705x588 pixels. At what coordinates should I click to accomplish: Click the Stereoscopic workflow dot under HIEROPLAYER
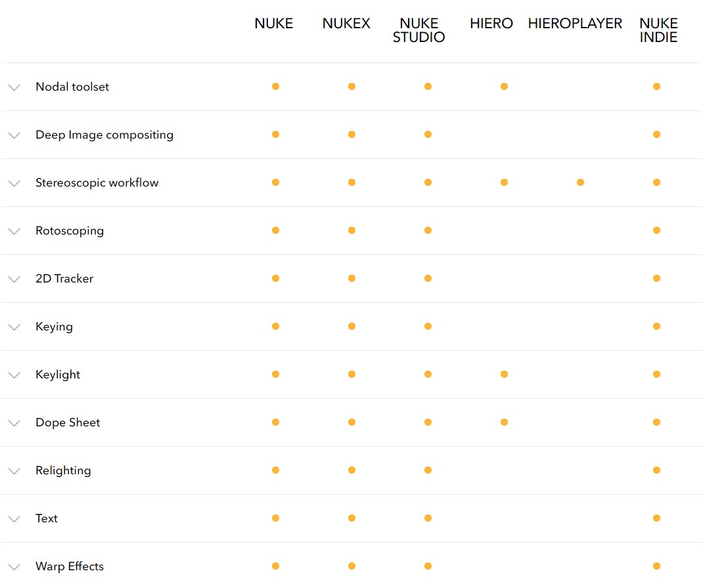(x=580, y=182)
